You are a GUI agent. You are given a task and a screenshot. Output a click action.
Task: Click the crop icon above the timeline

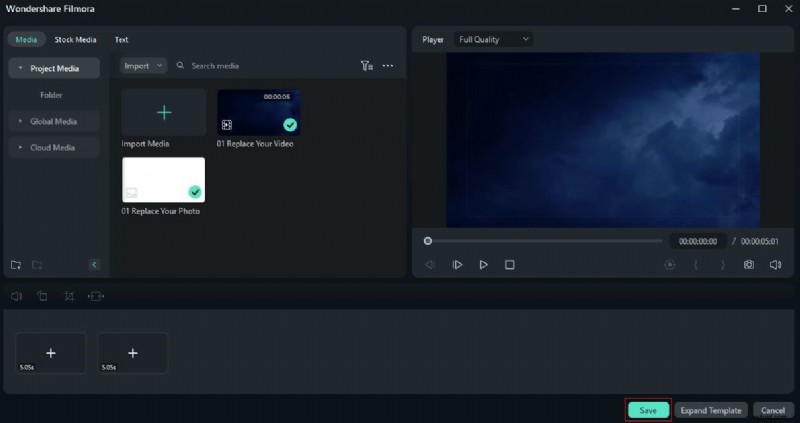tap(69, 296)
